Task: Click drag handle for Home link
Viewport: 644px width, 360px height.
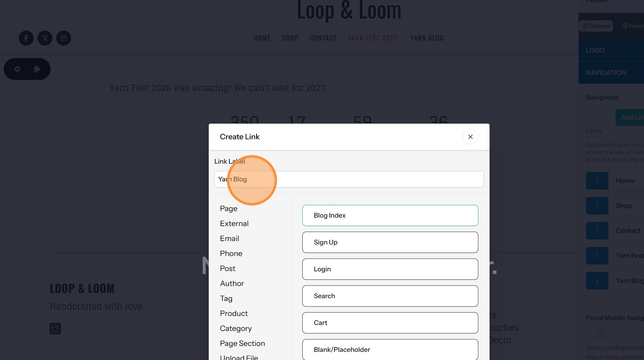Action: [597, 181]
